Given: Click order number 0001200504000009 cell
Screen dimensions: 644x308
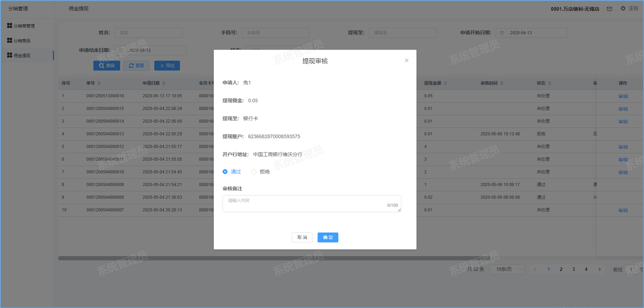Looking at the screenshot, I should click(x=105, y=185).
